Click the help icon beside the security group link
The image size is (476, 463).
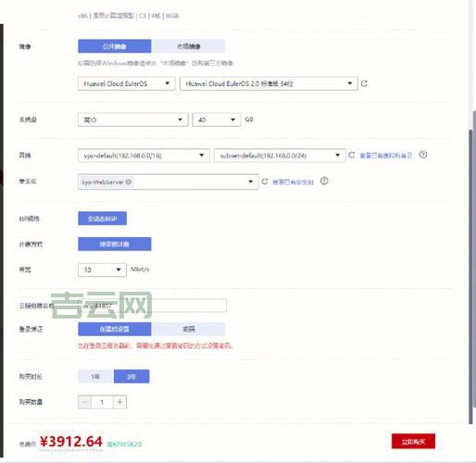(x=324, y=181)
